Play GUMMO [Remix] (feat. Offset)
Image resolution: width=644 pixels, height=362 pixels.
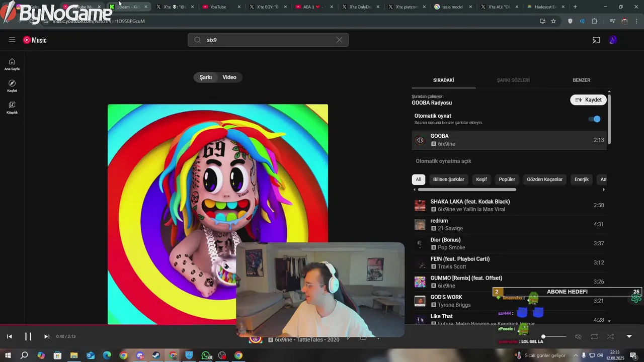pos(509,282)
